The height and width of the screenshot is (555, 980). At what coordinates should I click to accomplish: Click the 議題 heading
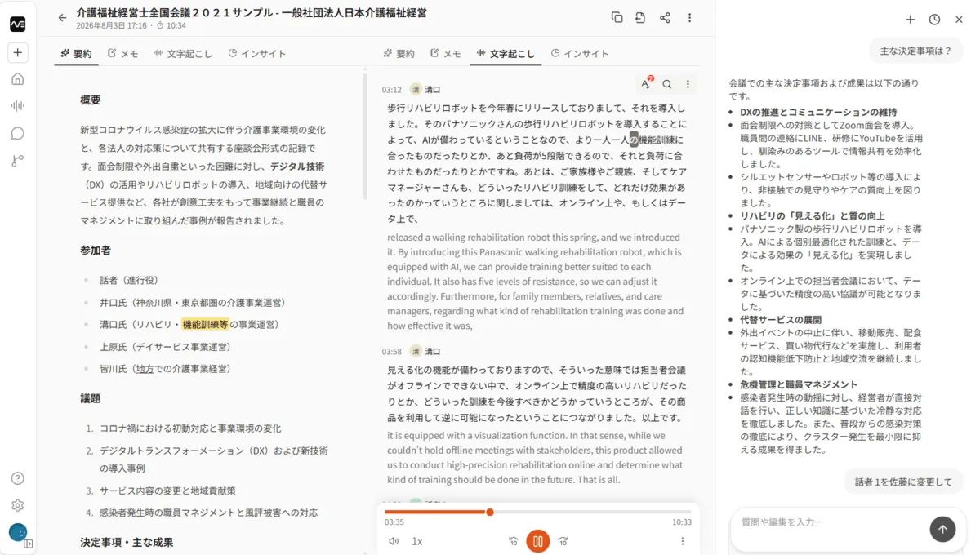coord(91,399)
